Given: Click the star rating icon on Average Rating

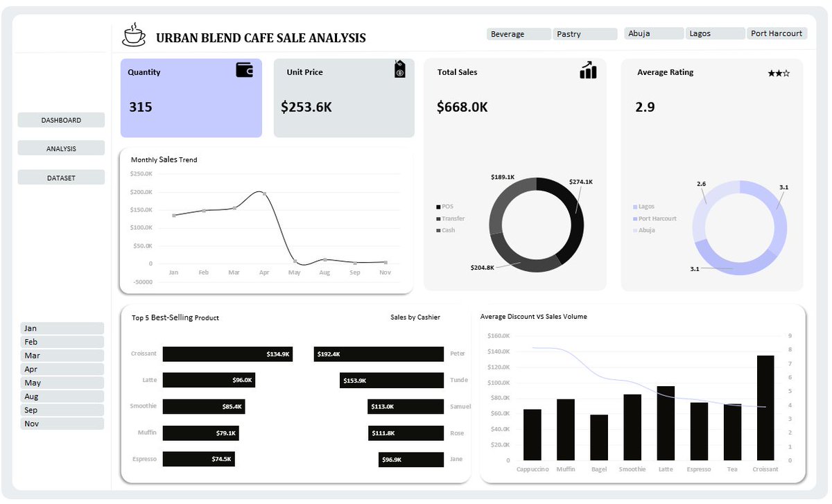Looking at the screenshot, I should [779, 73].
